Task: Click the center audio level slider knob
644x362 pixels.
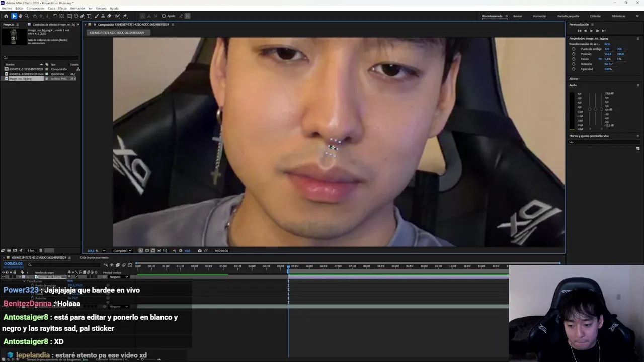Action: [596, 109]
